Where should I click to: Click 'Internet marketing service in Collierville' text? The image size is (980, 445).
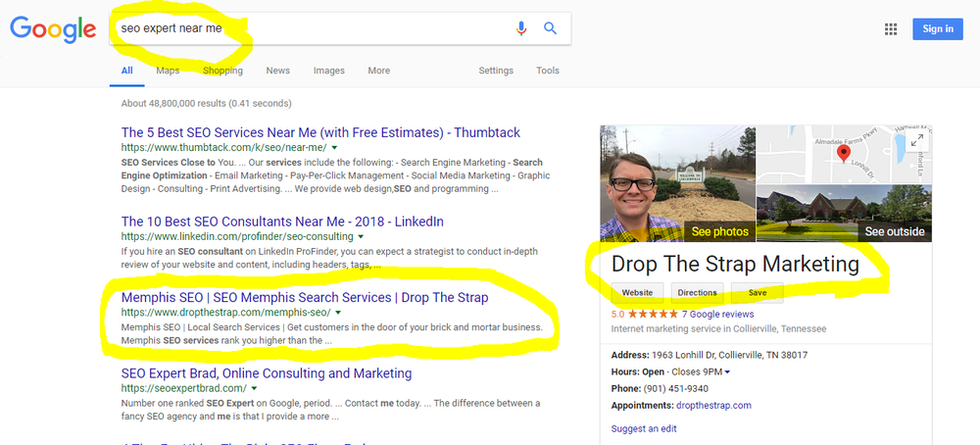(718, 328)
